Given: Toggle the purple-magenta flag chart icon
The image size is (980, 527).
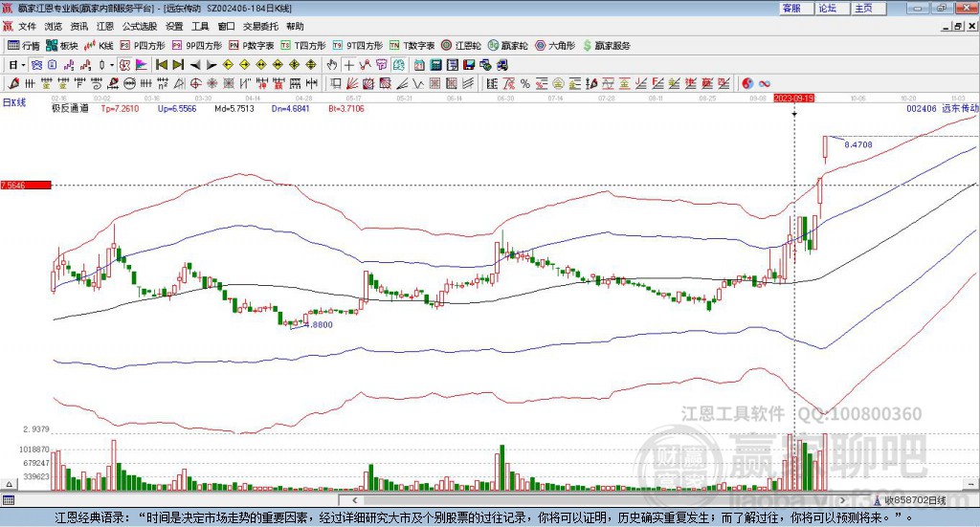Looking at the screenshot, I should 142,65.
